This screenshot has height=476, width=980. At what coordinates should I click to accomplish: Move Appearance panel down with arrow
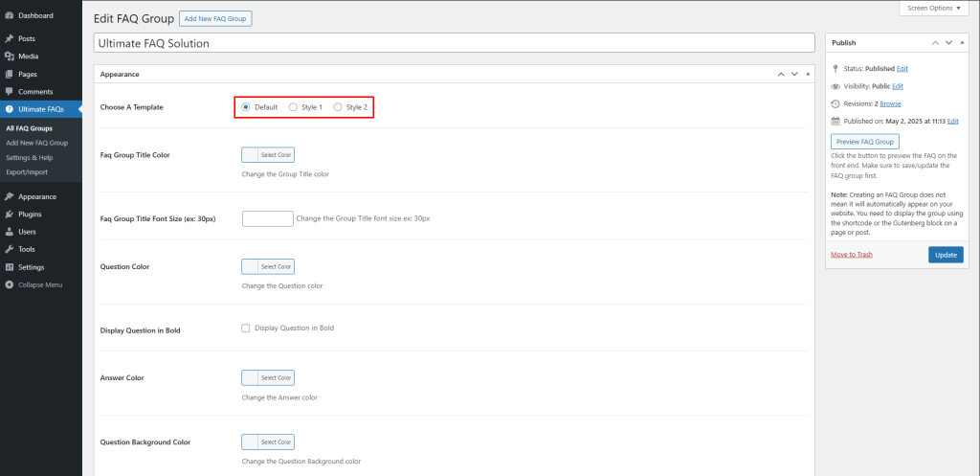(795, 74)
